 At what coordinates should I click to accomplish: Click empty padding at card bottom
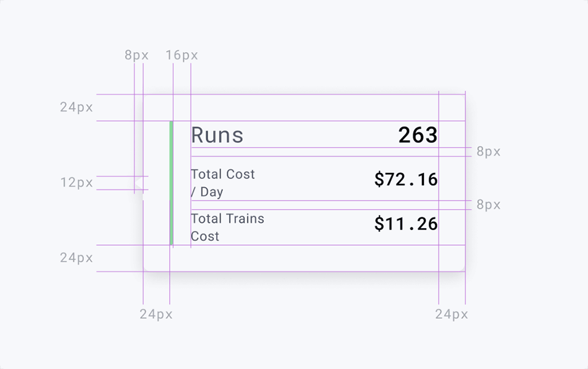pyautogui.click(x=304, y=258)
